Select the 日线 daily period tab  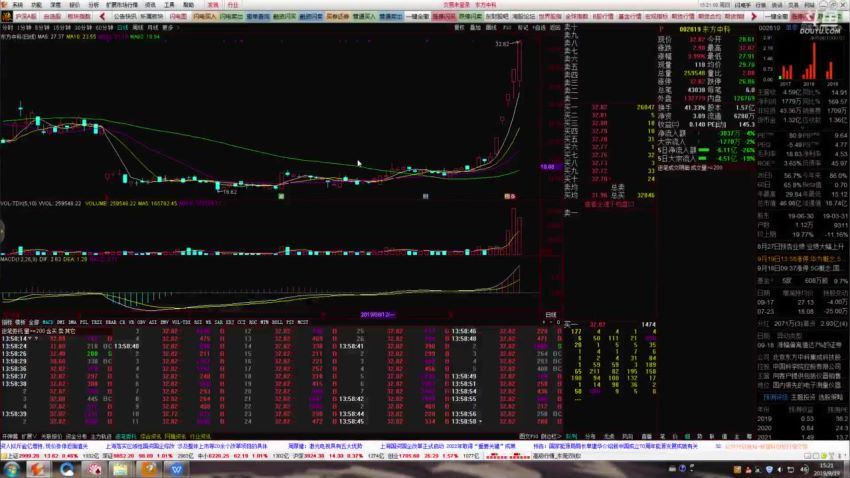click(x=123, y=27)
